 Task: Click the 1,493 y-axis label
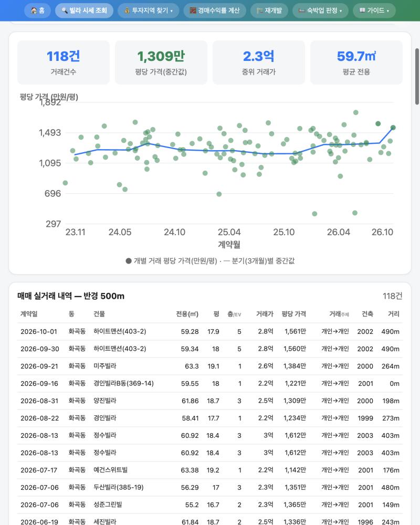pos(50,133)
